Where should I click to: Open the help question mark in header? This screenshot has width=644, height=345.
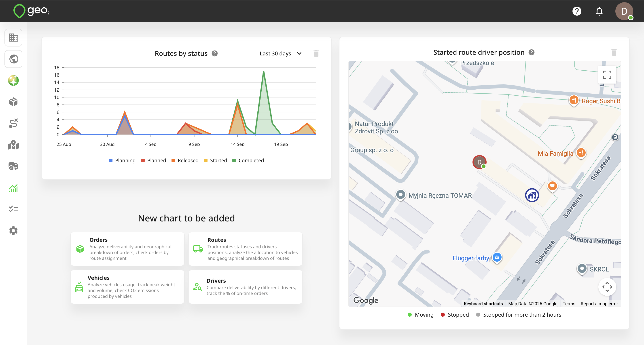(x=577, y=11)
